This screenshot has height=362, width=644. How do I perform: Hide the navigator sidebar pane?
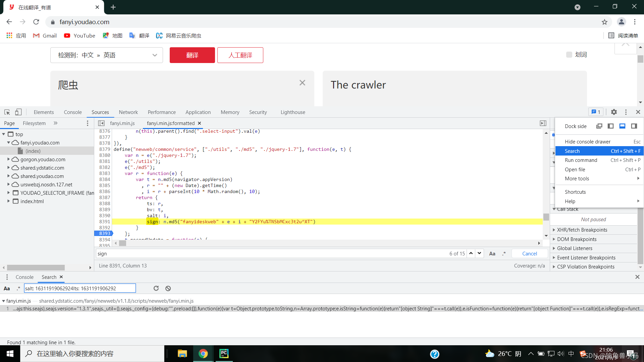[x=101, y=123]
